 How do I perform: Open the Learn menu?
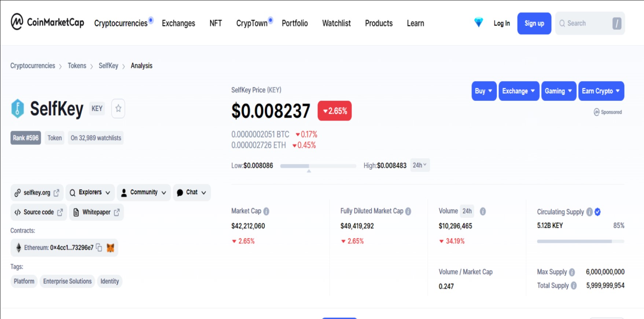(x=415, y=23)
